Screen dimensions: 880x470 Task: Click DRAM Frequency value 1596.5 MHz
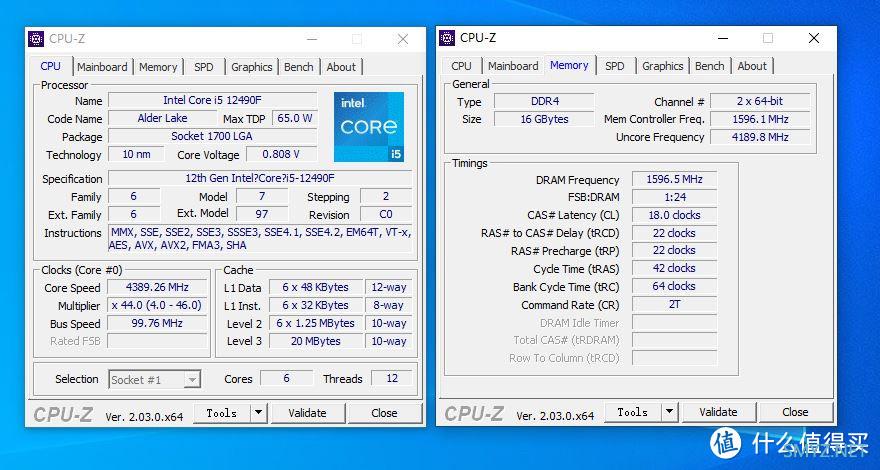pyautogui.click(x=675, y=179)
